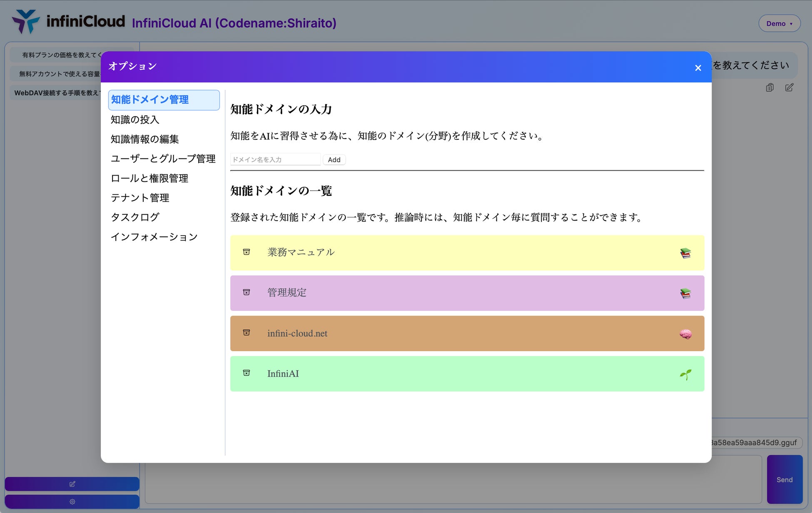Click delete icon on InfiniAI row
The height and width of the screenshot is (513, 812).
247,373
